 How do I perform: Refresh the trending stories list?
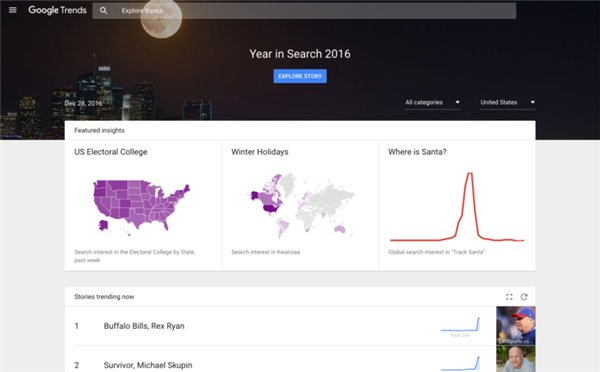coord(524,297)
